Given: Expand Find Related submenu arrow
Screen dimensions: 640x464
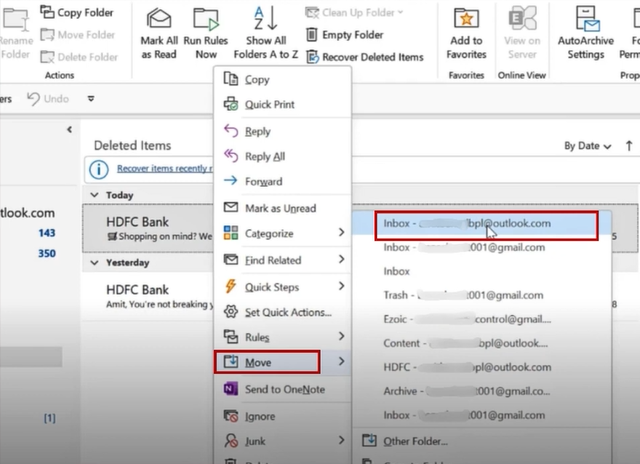Looking at the screenshot, I should tap(341, 259).
